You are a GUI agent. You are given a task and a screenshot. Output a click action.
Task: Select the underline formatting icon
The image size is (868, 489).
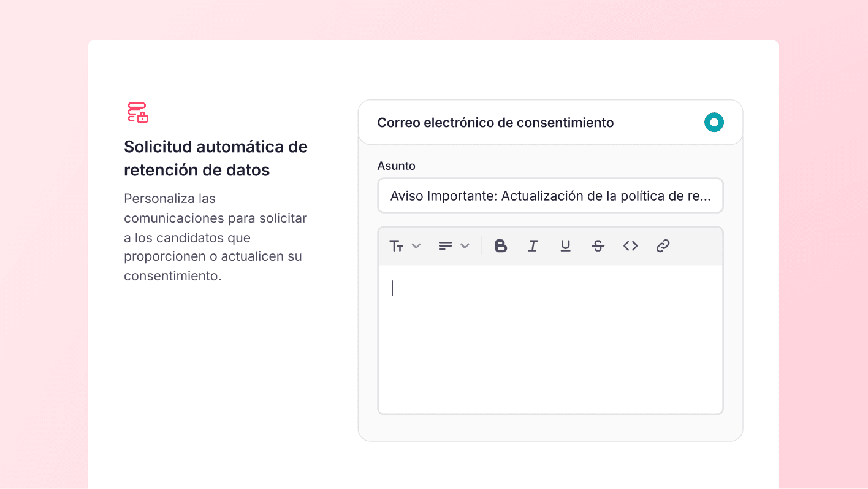565,245
